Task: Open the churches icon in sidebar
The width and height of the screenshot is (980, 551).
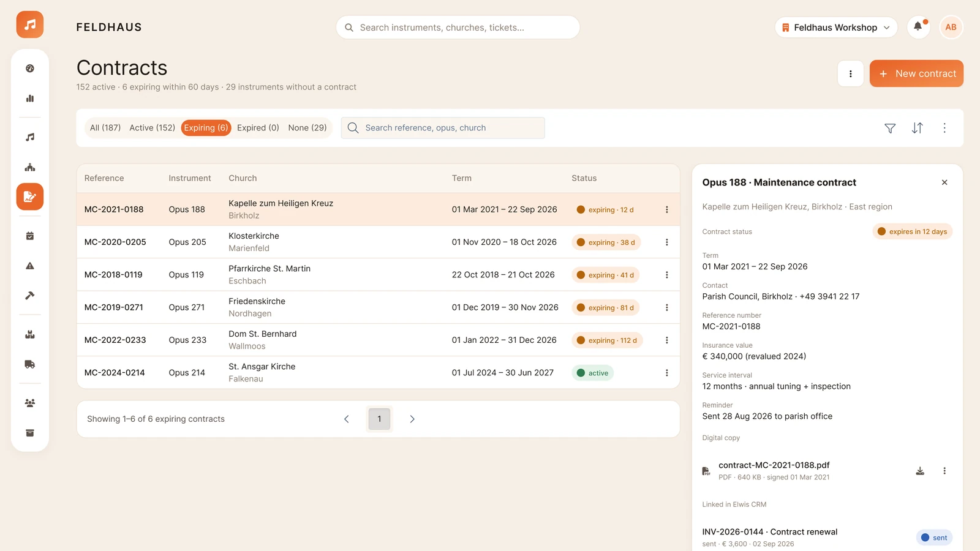Action: (x=30, y=167)
